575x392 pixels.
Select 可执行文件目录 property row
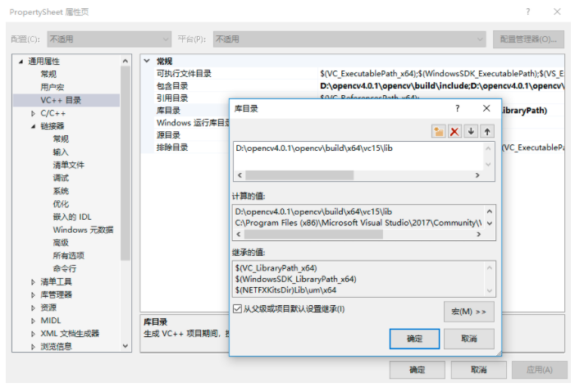pyautogui.click(x=352, y=73)
